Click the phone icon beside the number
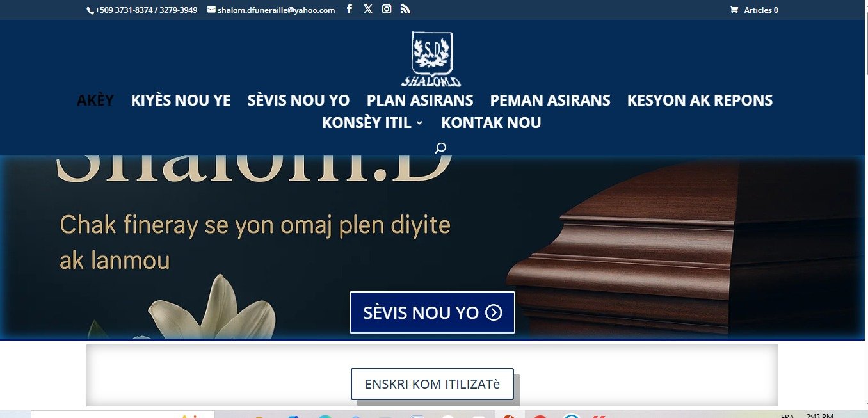Image resolution: width=868 pixels, height=418 pixels. coord(90,10)
